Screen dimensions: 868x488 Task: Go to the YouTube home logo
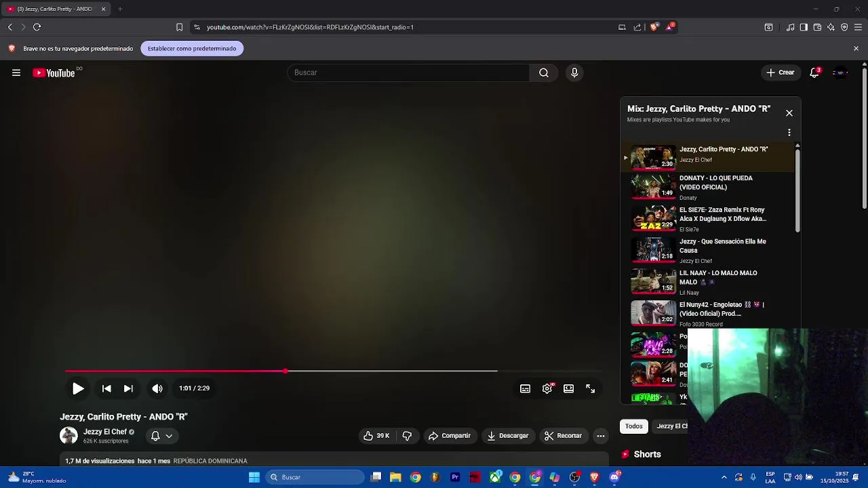point(54,73)
